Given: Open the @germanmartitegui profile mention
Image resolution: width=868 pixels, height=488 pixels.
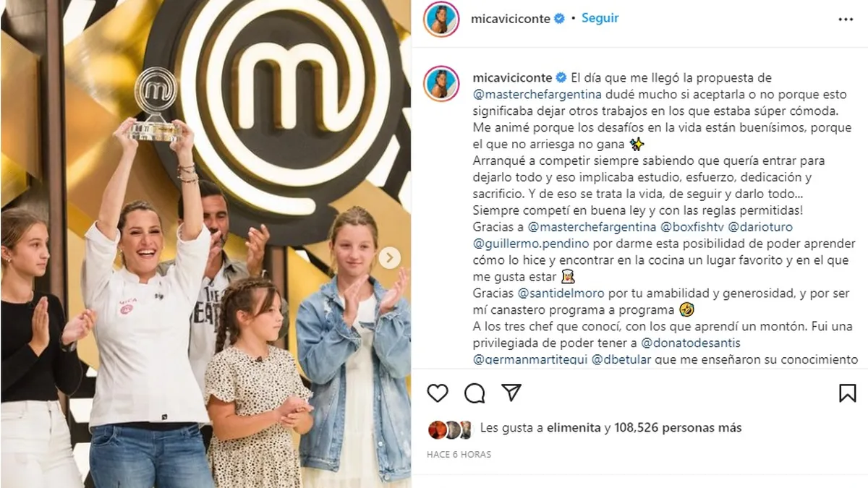Looking at the screenshot, I should (529, 359).
